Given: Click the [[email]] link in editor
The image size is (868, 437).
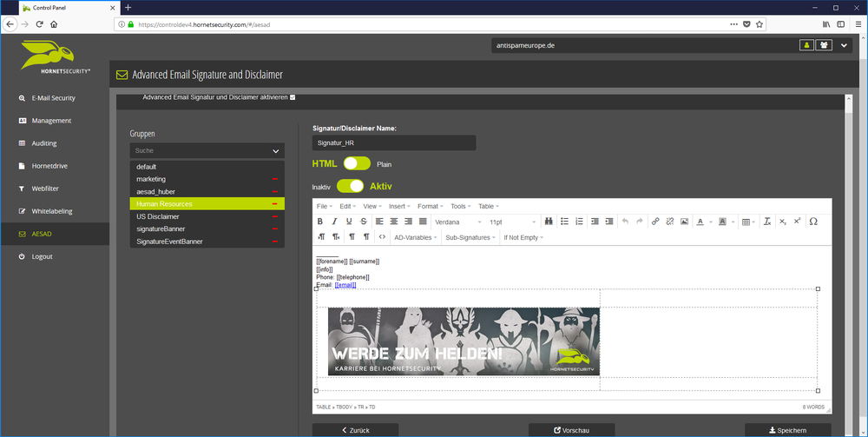Looking at the screenshot, I should 345,285.
